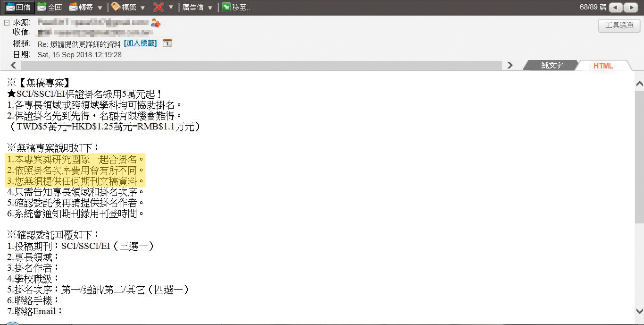
Task: Click the heading ※【無稿專案】
Action: 39,83
